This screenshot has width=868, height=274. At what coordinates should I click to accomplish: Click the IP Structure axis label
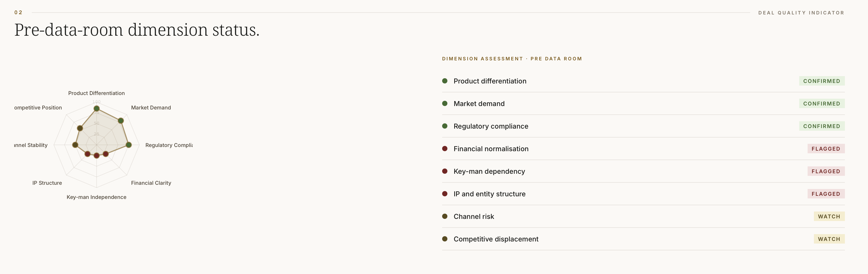47,183
